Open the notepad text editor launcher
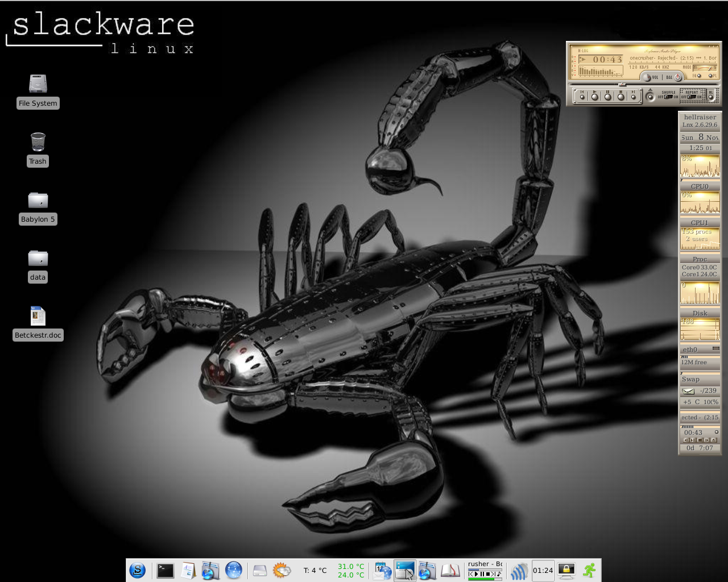728x582 pixels. 188,570
